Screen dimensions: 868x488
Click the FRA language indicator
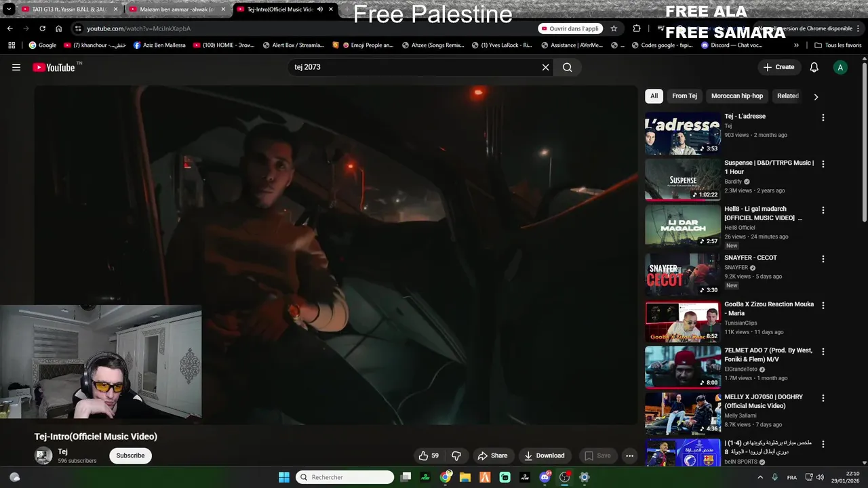791,477
